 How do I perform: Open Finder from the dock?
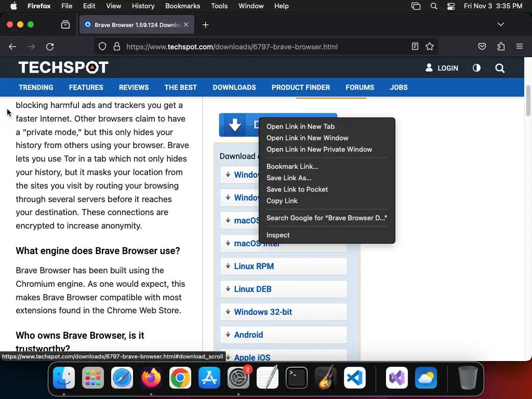[x=64, y=378]
